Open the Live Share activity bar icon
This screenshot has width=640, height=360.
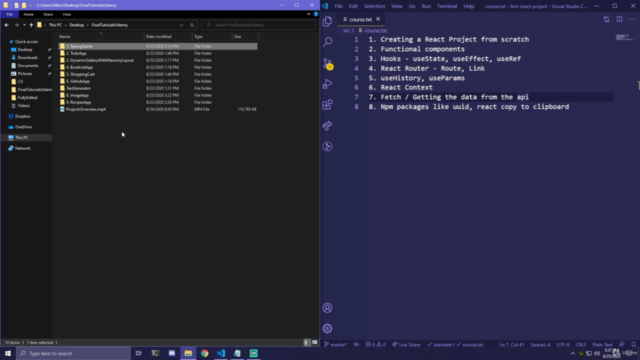tap(327, 126)
